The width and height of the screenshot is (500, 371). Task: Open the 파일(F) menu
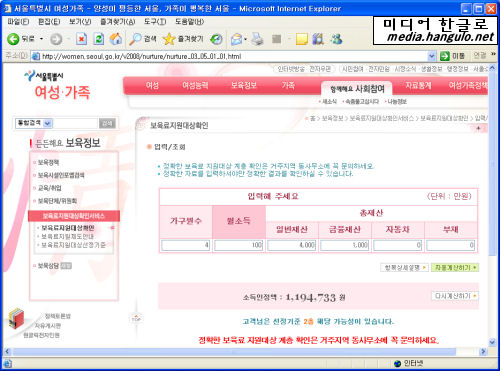click(18, 22)
